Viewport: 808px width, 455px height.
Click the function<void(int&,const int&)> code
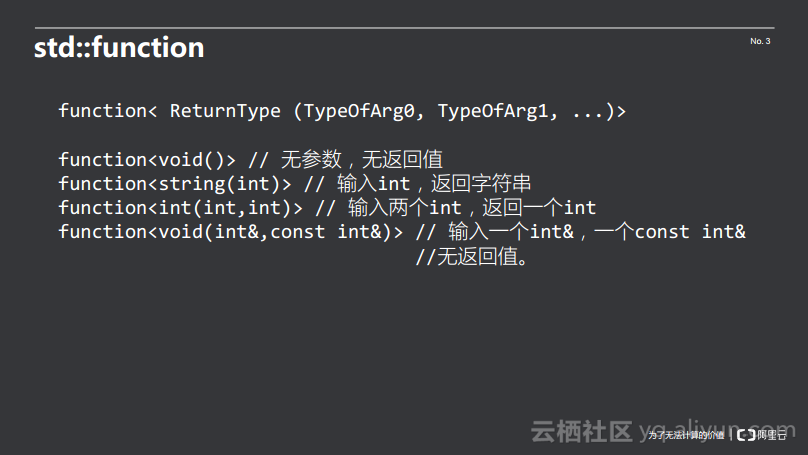click(x=231, y=231)
